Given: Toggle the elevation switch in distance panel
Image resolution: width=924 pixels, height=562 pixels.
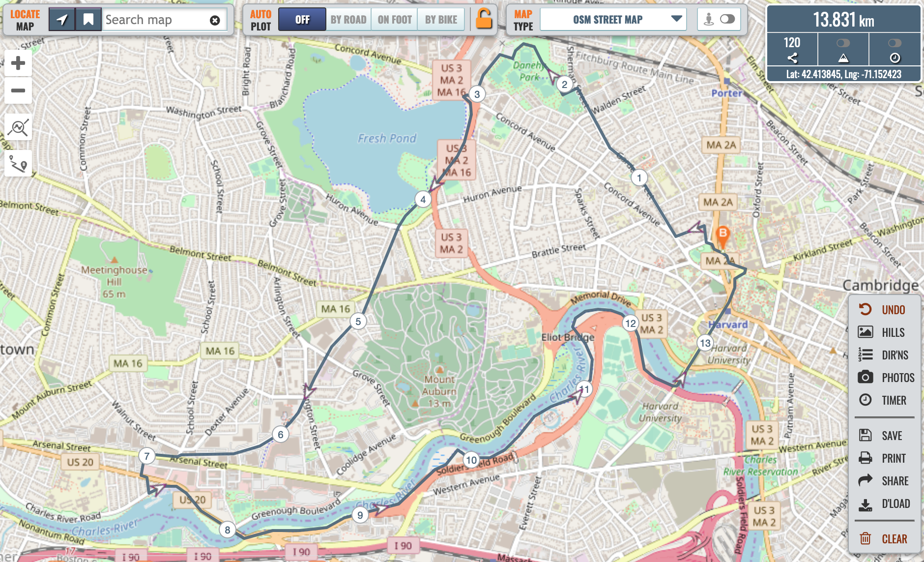Looking at the screenshot, I should [x=843, y=43].
